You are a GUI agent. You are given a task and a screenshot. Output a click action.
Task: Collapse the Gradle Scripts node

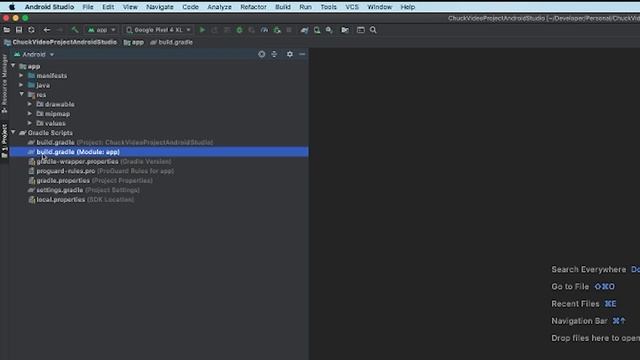[x=13, y=132]
